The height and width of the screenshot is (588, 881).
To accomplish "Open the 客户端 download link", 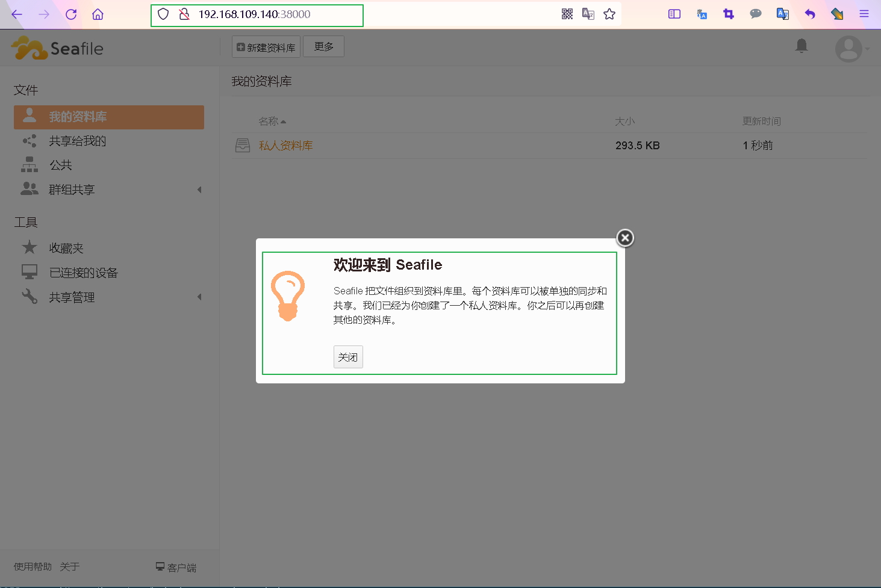I will (176, 567).
